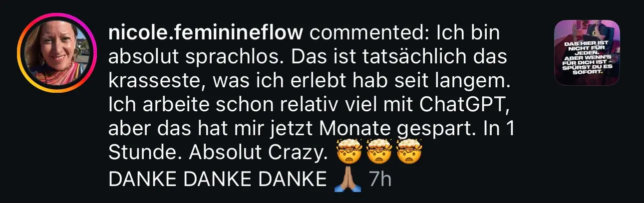Open the nicole.feminineflow username link
Screen dimensions: 644x203
[x=206, y=33]
